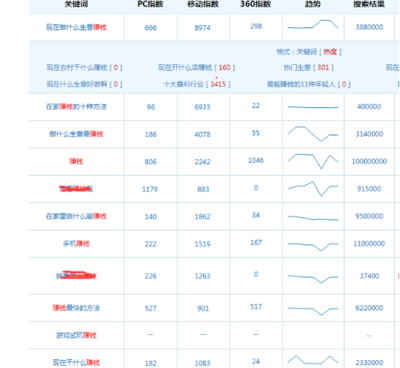Click heat value 301 beside 热门生意
The height and width of the screenshot is (368, 400).
(323, 68)
